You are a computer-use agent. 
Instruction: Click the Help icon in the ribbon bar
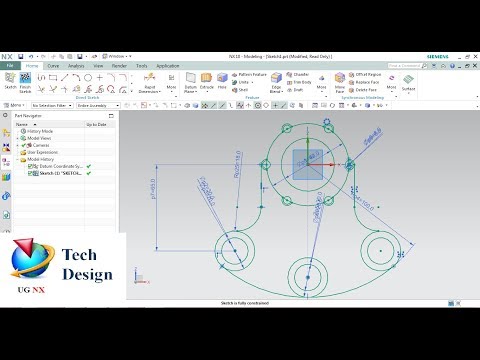[x=452, y=66]
